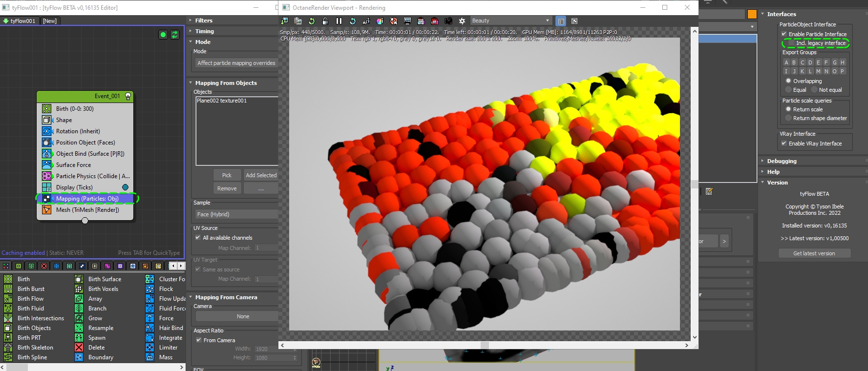
Task: Open the Face (Hybrid) sample dropdown
Action: [236, 214]
